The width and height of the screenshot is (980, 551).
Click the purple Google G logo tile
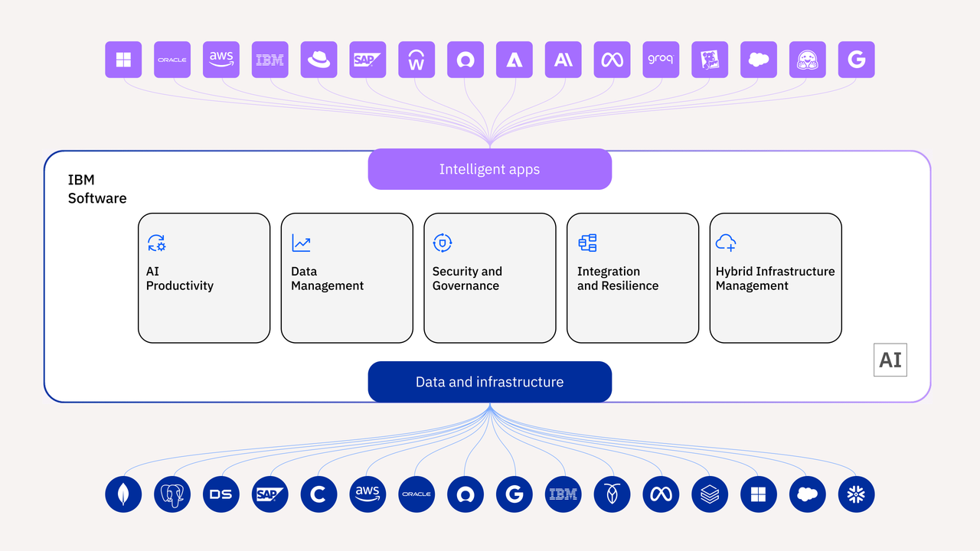[857, 60]
